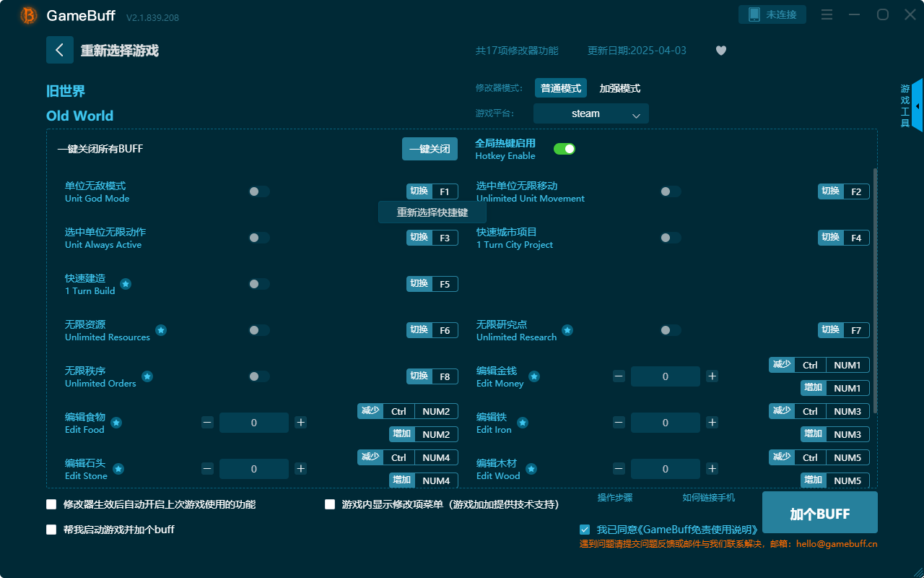Screen dimensions: 924x578
Task: Click the back arrow beside 重新选择游戏
Action: coord(60,49)
